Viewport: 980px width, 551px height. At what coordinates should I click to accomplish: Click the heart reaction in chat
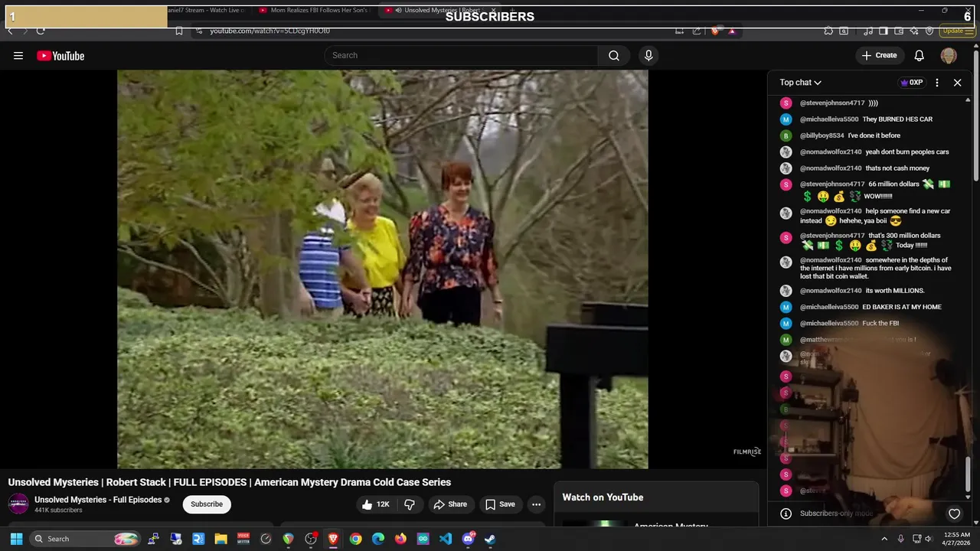tap(954, 514)
